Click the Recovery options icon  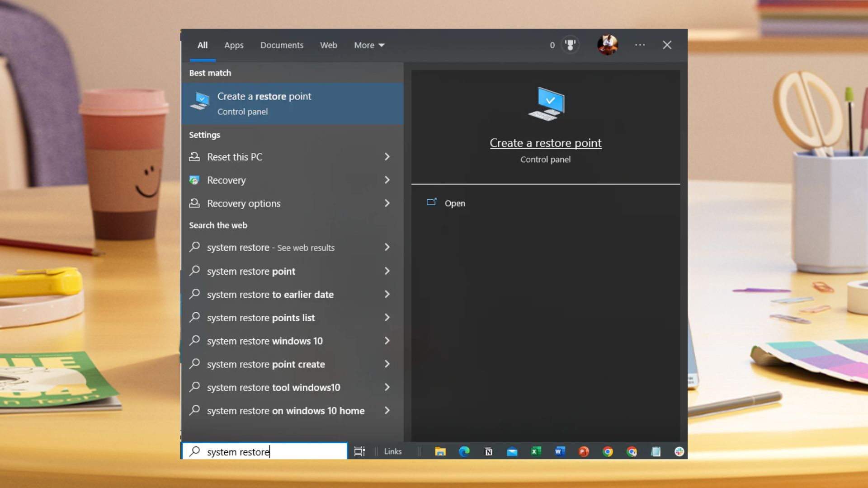[x=194, y=203]
